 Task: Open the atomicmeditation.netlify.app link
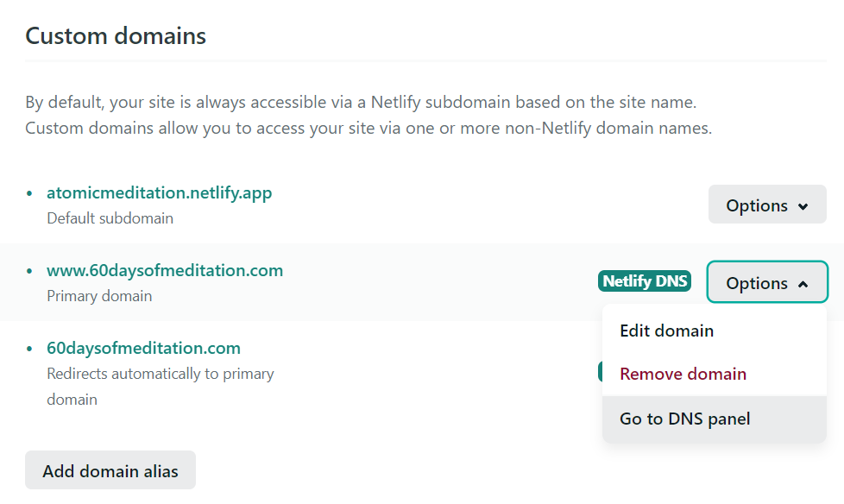click(x=160, y=192)
